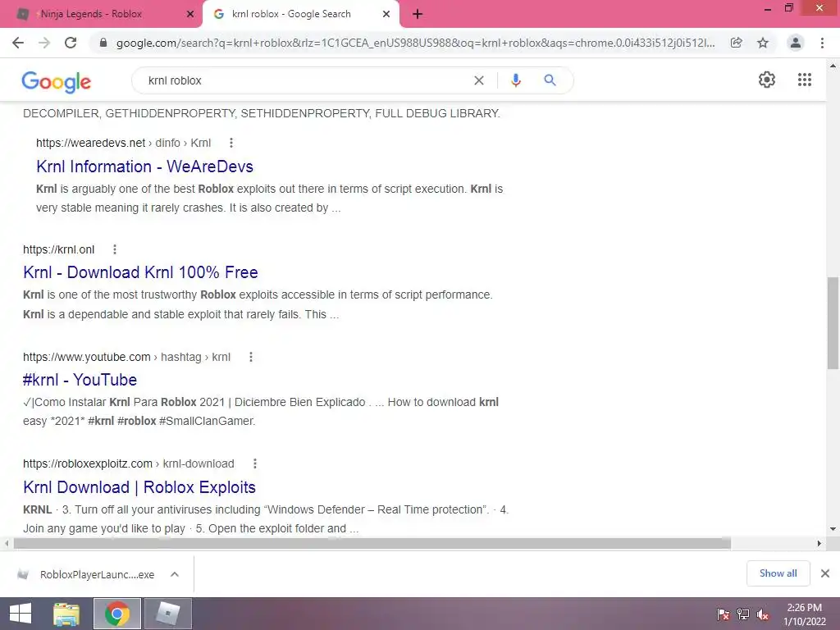Go back to previous page
This screenshot has width=840, height=630.
pyautogui.click(x=18, y=43)
